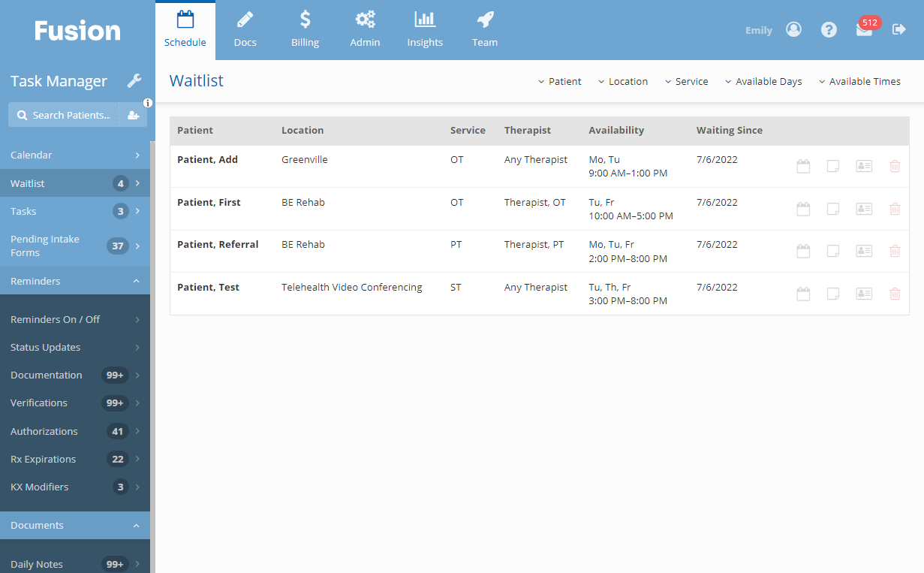Open Verifications reminders
The width and height of the screenshot is (924, 573).
(75, 403)
